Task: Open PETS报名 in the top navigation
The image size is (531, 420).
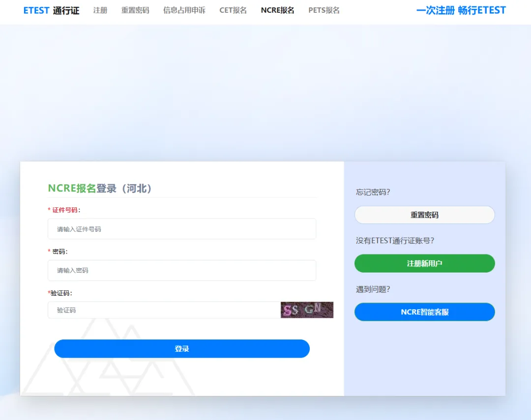Action: 324,10
